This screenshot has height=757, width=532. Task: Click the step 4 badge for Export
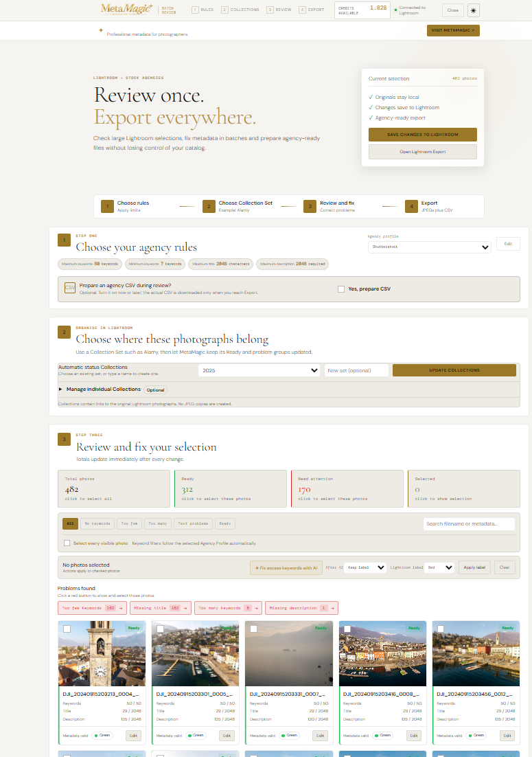(411, 206)
